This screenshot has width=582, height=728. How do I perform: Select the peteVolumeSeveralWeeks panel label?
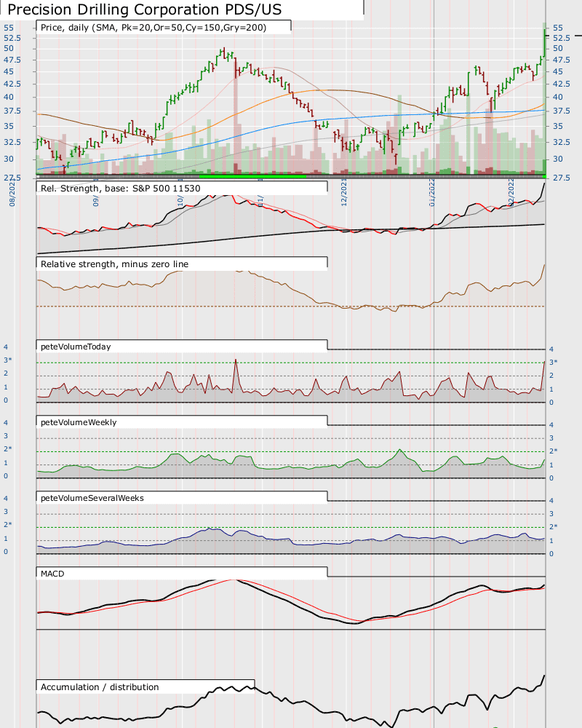92,498
